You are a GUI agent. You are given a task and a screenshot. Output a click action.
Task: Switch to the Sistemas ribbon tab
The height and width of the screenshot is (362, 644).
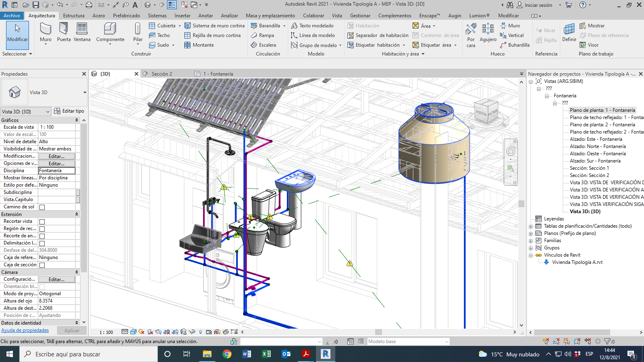157,16
